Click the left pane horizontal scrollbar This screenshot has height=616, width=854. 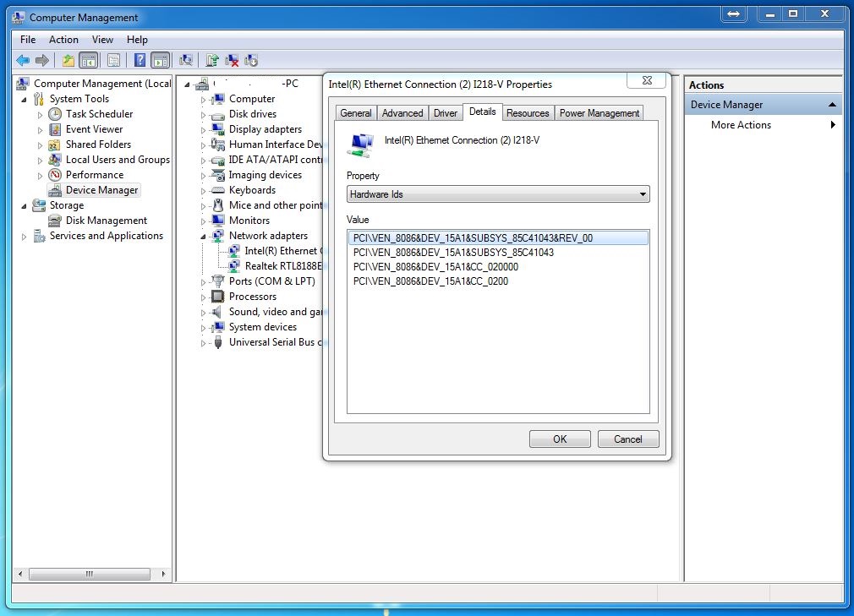(89, 574)
